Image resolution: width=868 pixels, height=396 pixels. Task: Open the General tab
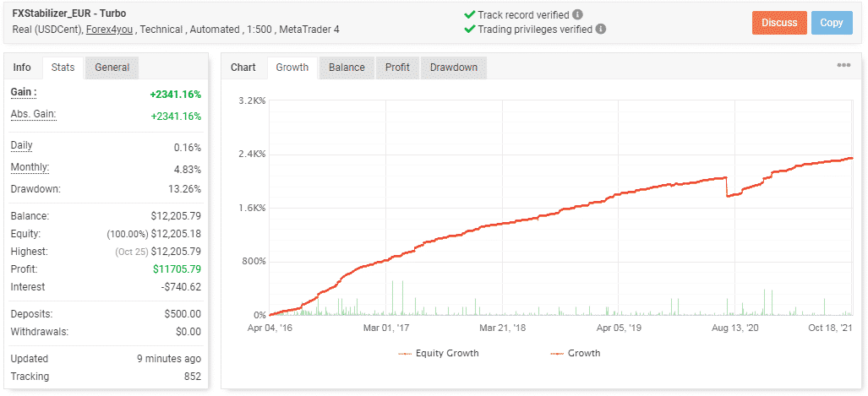coord(112,68)
